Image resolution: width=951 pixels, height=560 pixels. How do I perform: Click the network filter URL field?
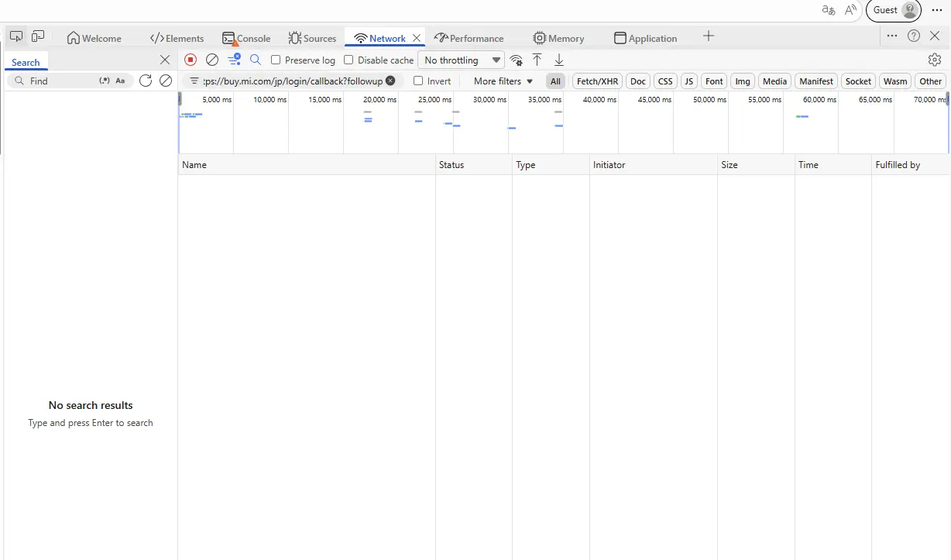point(293,81)
